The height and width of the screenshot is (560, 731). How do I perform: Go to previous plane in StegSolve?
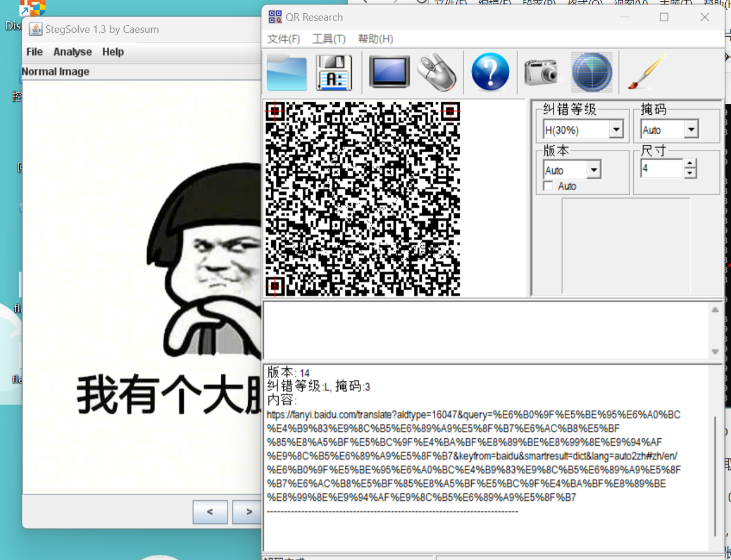pyautogui.click(x=210, y=512)
